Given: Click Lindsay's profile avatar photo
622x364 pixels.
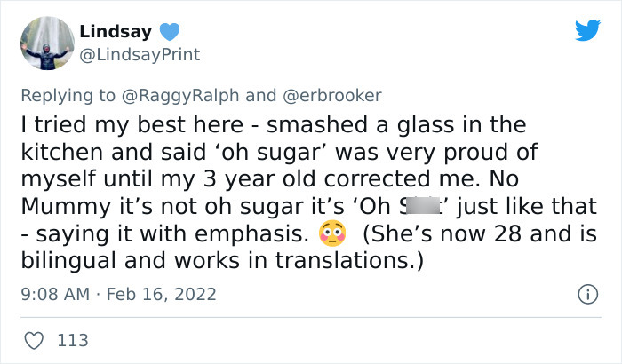Looking at the screenshot, I should point(45,43).
